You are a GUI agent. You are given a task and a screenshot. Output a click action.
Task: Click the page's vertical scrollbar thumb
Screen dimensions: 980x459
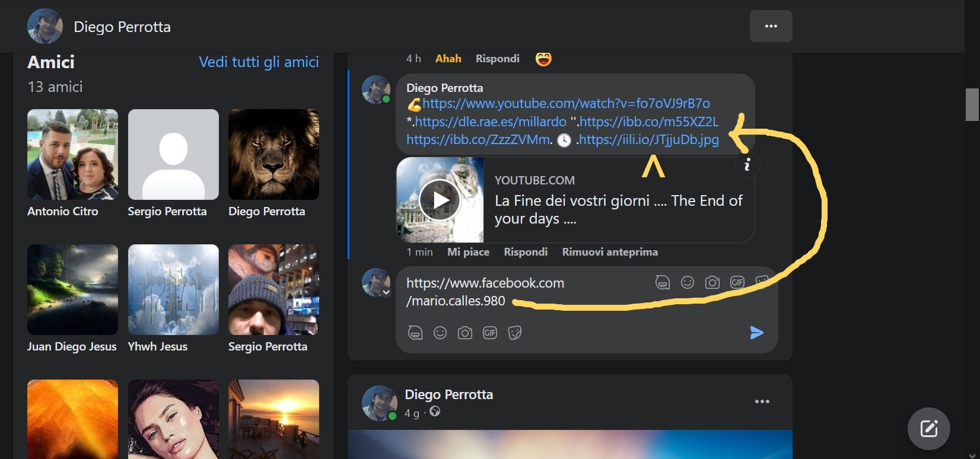(972, 104)
